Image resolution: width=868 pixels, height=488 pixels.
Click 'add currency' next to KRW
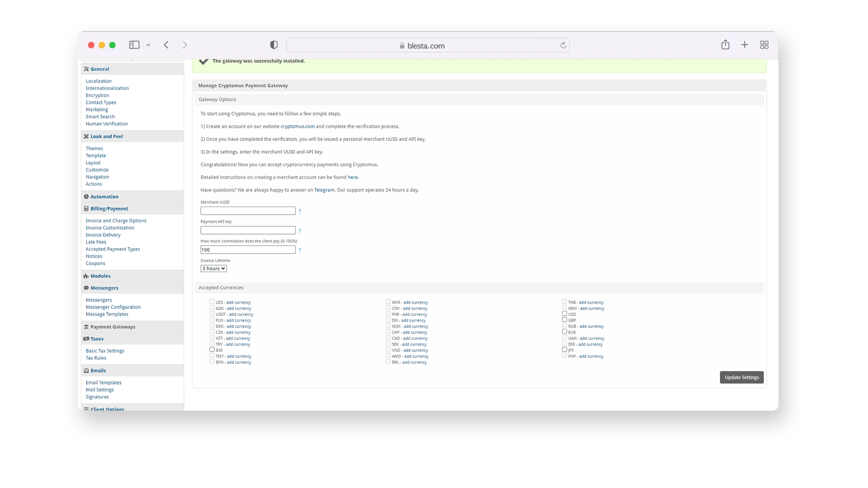(x=592, y=309)
